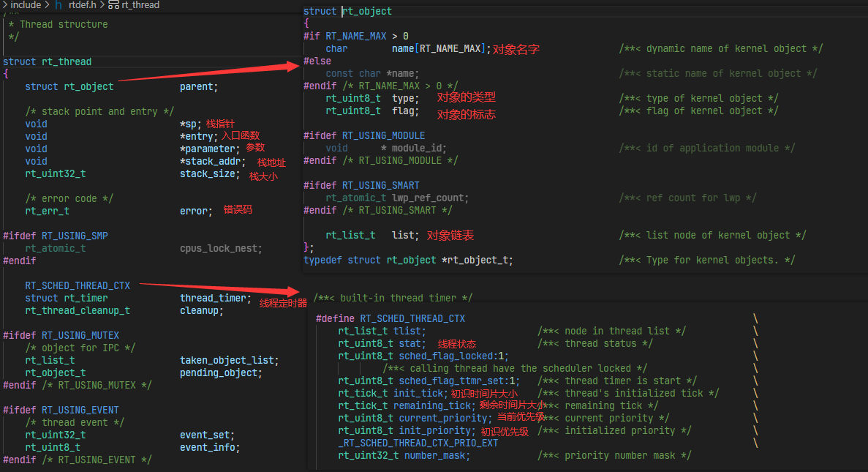Click the 'list;' member of rt_object
868x472 pixels.
coord(405,235)
